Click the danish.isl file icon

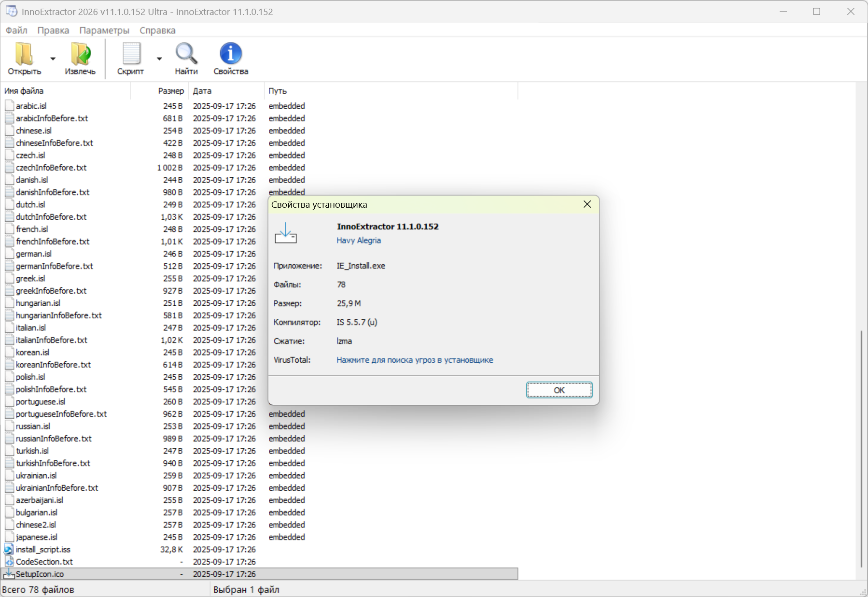point(9,180)
